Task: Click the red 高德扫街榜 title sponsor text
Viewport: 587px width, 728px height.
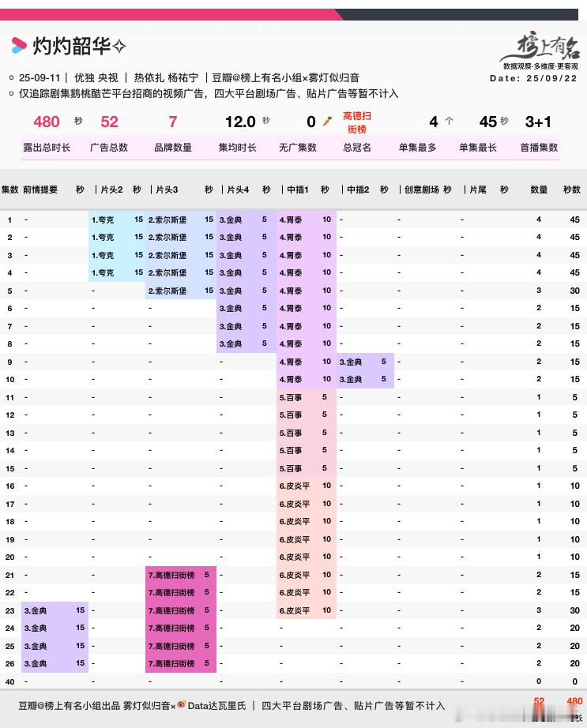Action: click(x=356, y=122)
